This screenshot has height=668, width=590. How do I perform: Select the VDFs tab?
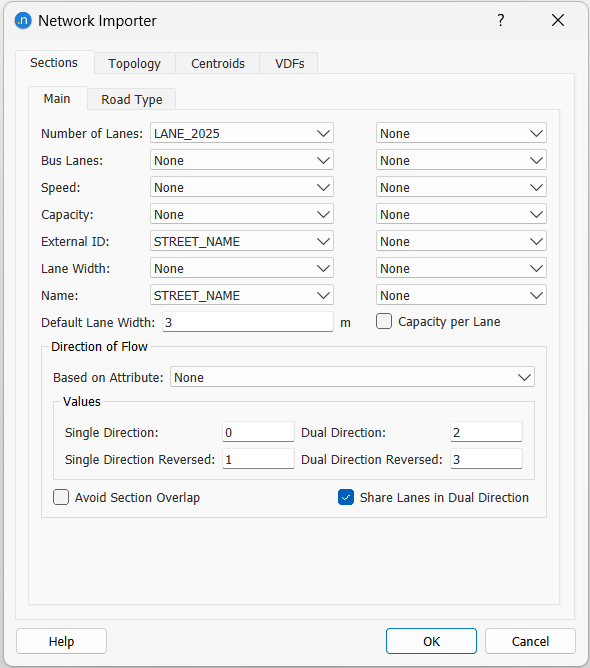pyautogui.click(x=290, y=63)
